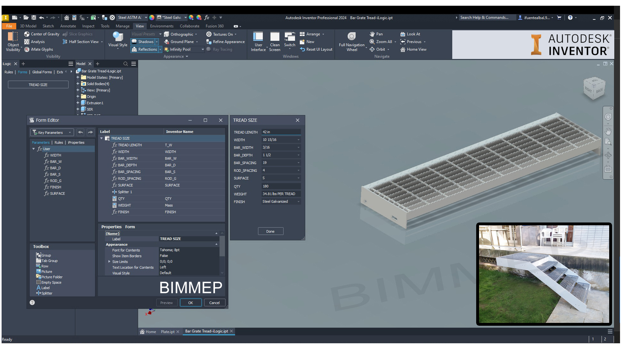The width and height of the screenshot is (628, 364).
Task: Click the Done button in TREAD SIZE
Action: (270, 231)
